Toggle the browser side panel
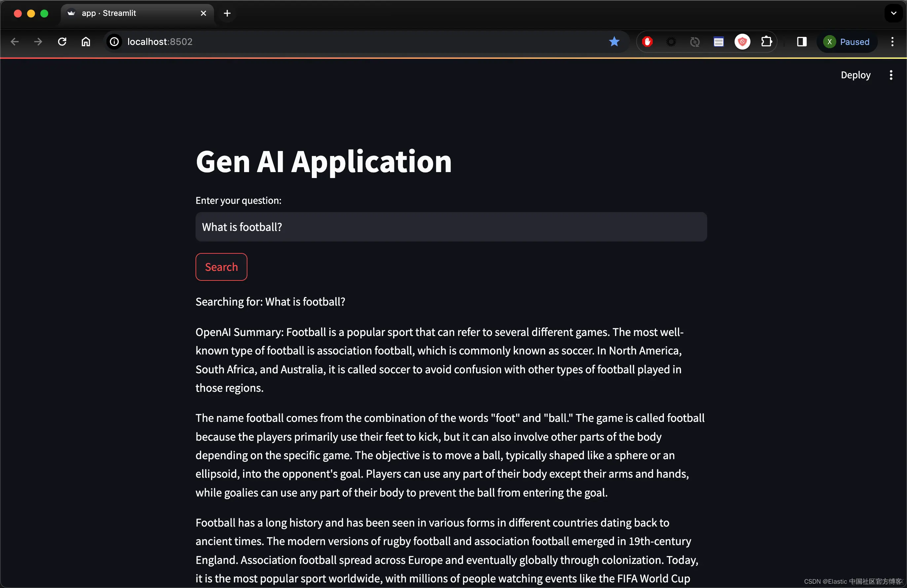This screenshot has width=907, height=588. tap(802, 42)
